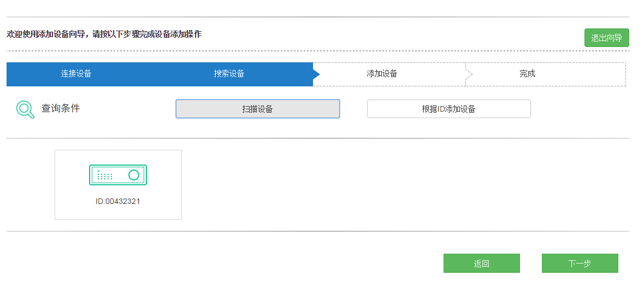
Task: Go back with the 返回 button
Action: coord(481,264)
